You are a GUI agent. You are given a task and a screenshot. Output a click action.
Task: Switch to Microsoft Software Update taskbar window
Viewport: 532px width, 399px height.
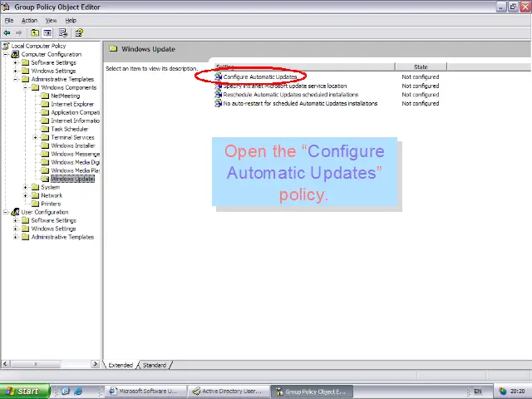click(x=146, y=392)
